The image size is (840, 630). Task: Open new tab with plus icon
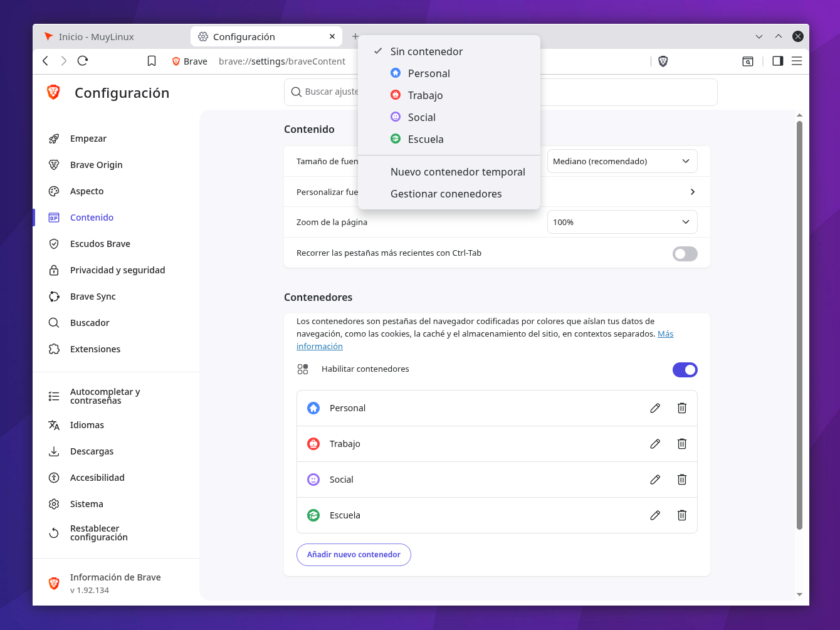[x=355, y=36]
